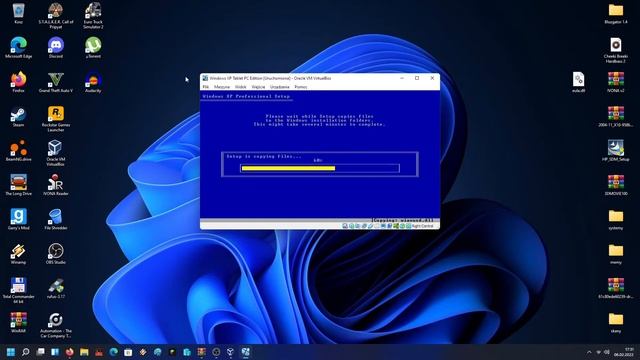Select the File Shredder desktop icon
The width and height of the screenshot is (640, 360).
coord(56,219)
